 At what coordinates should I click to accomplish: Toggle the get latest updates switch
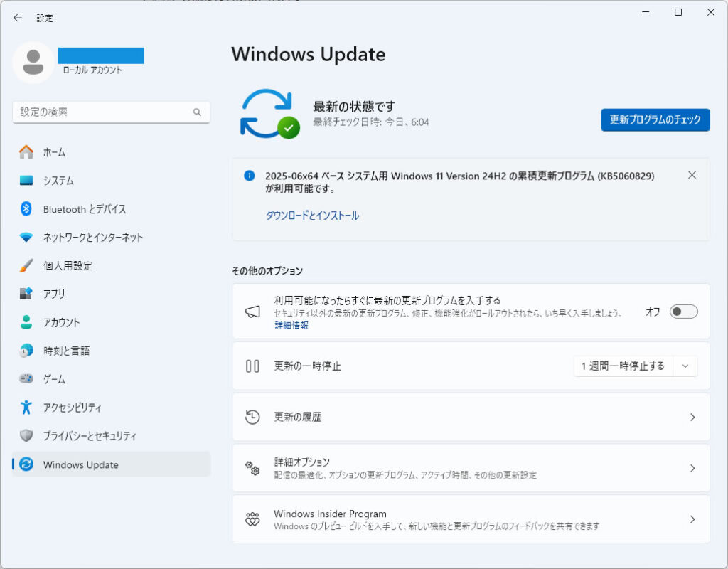683,312
